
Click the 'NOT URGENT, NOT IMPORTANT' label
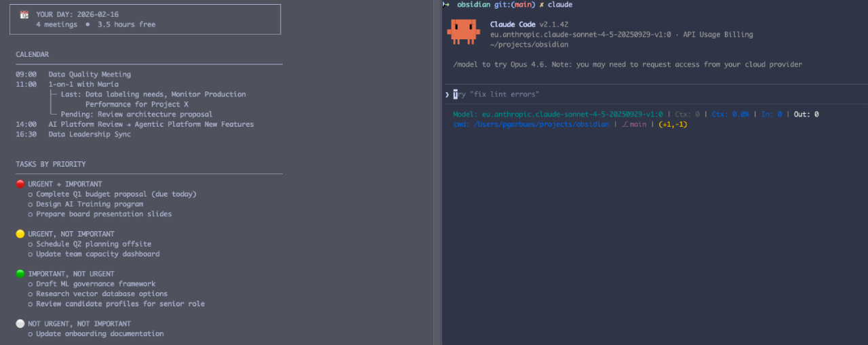[79, 324]
